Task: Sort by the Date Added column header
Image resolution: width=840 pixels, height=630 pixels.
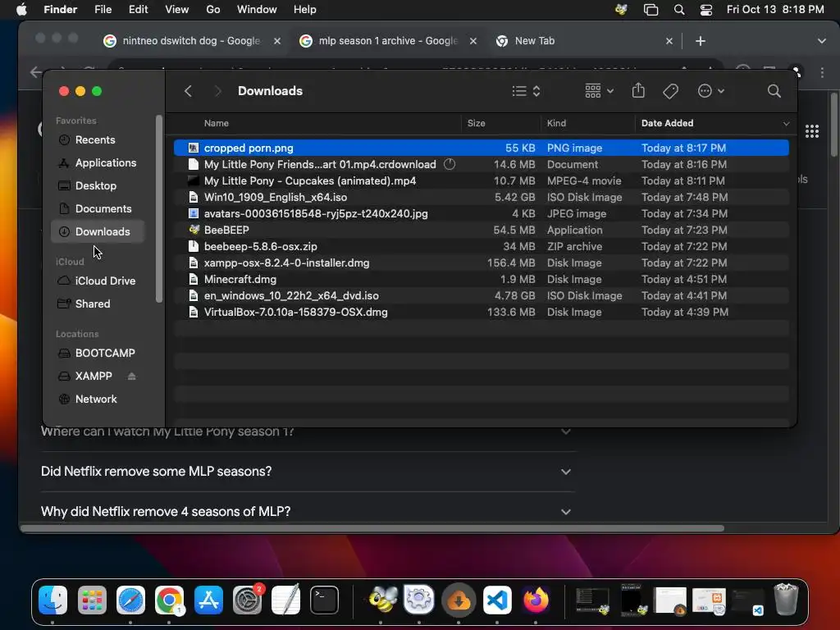Action: pos(667,123)
